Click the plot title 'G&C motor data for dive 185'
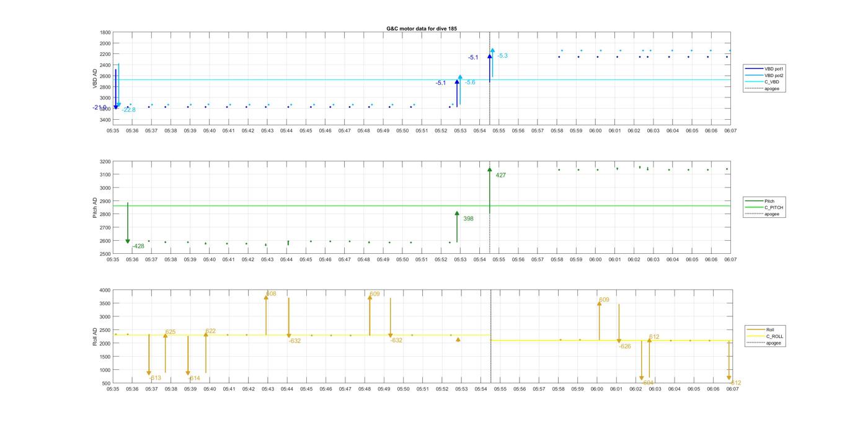The width and height of the screenshot is (868, 430). [x=422, y=29]
